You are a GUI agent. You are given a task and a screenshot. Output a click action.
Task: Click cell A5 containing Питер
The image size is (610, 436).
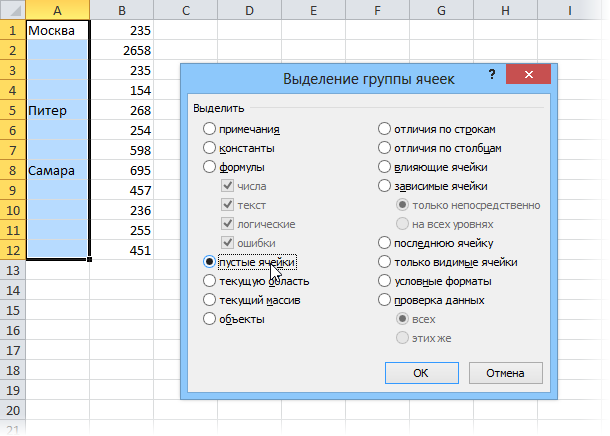pos(57,109)
